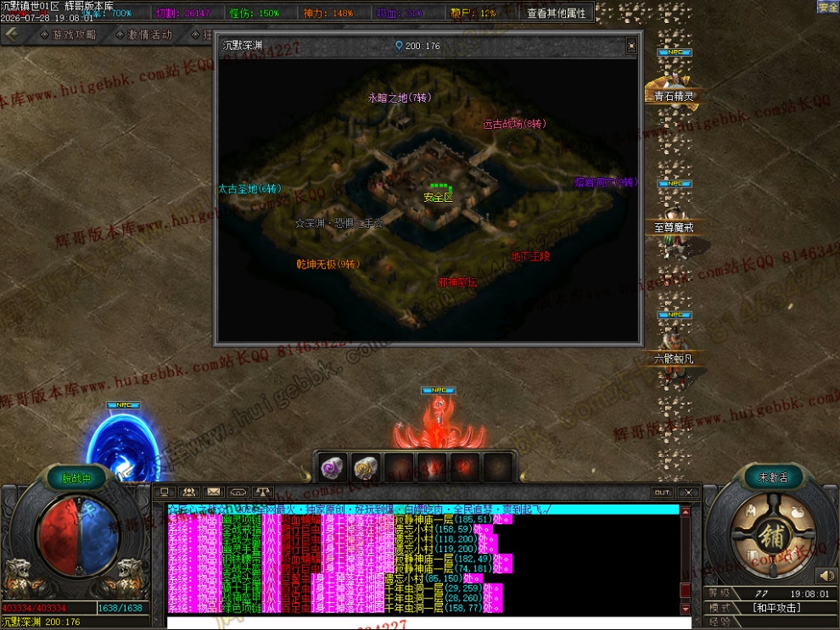The height and width of the screenshot is (630, 840).
Task: Close the 沉默深渊 map window
Action: [631, 46]
